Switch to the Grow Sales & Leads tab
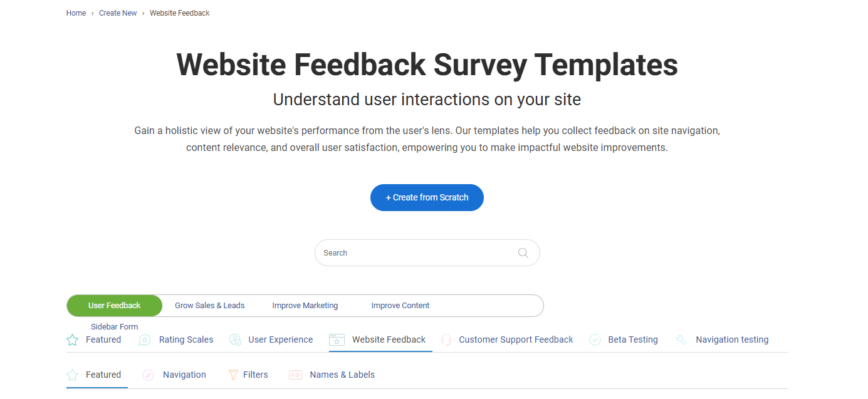The height and width of the screenshot is (399, 868). pyautogui.click(x=209, y=305)
